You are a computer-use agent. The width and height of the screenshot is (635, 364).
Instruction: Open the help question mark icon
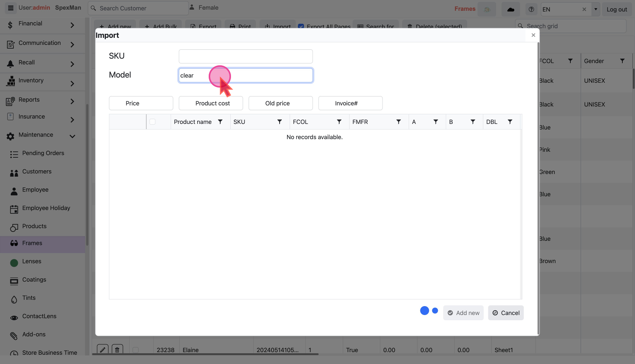pyautogui.click(x=531, y=9)
